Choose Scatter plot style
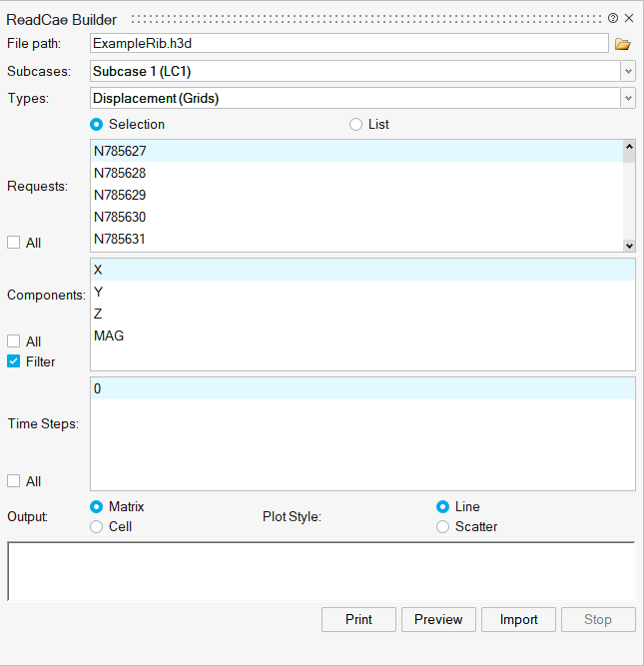644x666 pixels. click(x=442, y=526)
